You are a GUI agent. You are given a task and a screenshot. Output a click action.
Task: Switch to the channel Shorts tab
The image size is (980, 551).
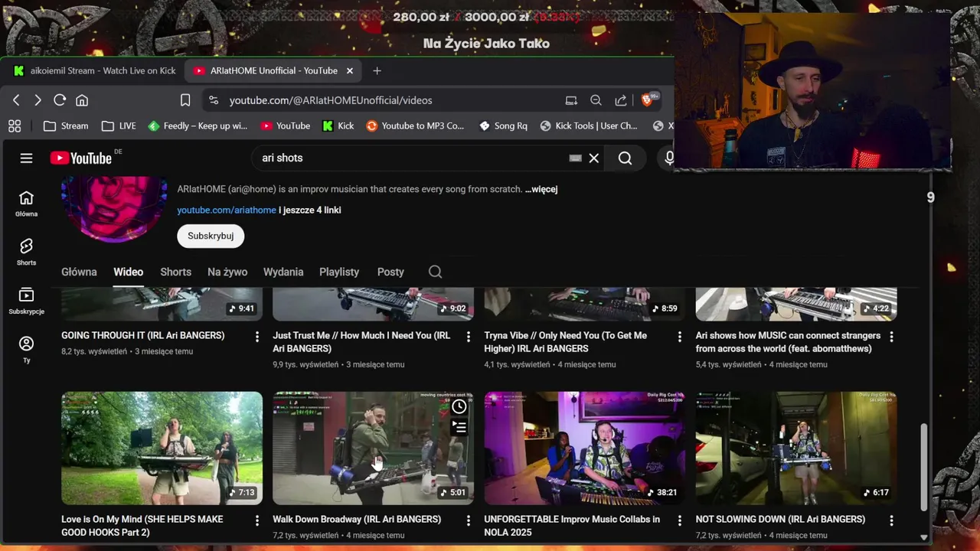[x=175, y=272]
